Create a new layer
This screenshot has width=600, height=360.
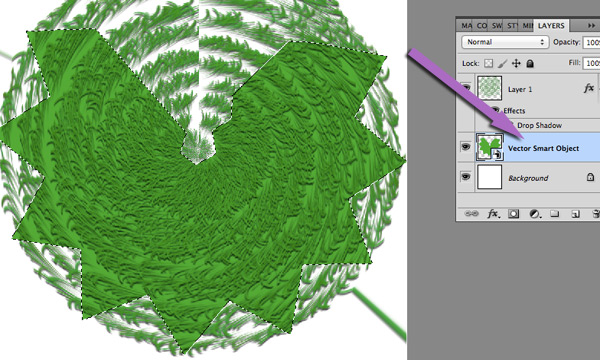click(x=575, y=214)
